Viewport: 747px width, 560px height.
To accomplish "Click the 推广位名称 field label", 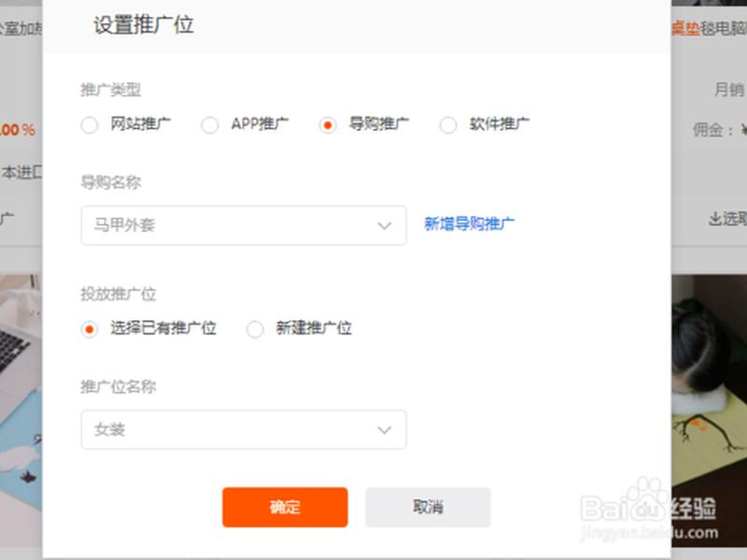I will pyautogui.click(x=119, y=386).
